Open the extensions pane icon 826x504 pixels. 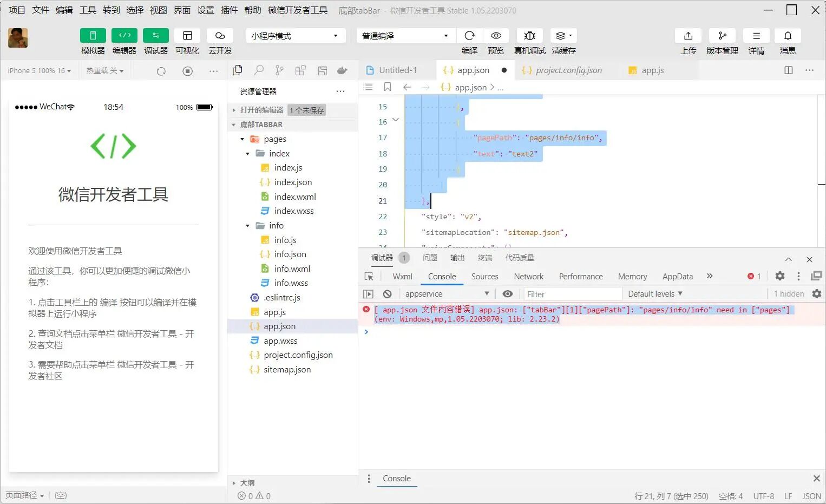tap(300, 70)
